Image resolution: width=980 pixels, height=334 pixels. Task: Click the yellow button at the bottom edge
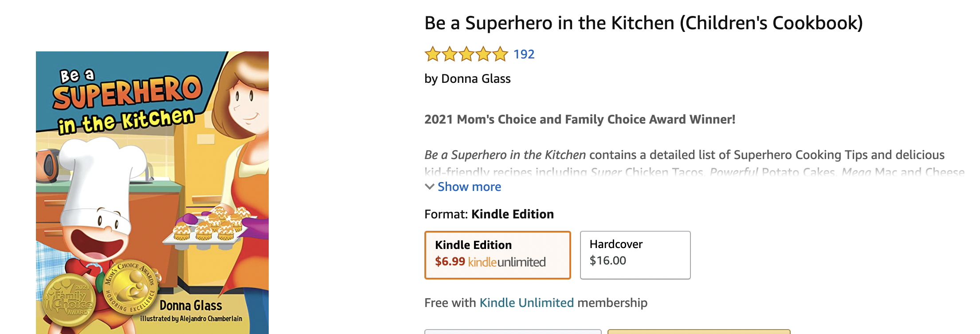pyautogui.click(x=698, y=331)
